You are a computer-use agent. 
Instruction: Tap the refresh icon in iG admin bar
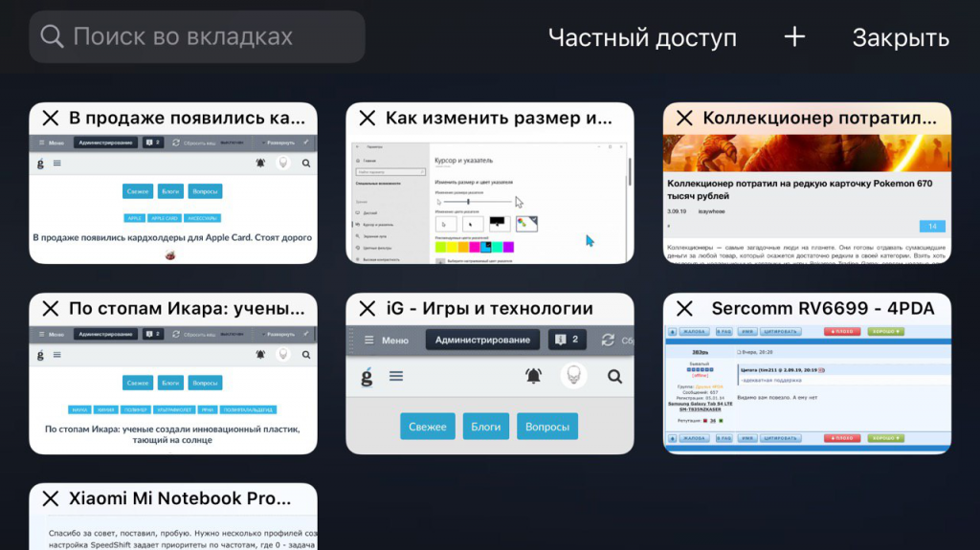[608, 340]
